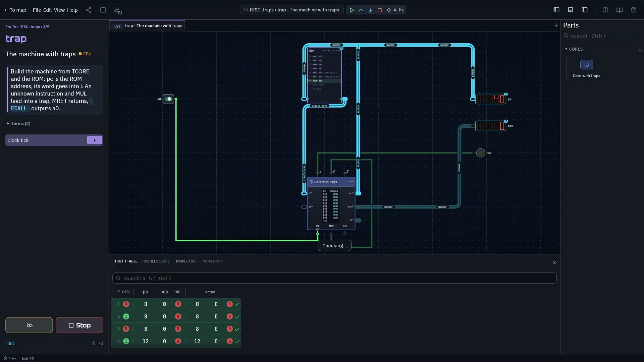
Task: Open the 4 Hz clock speed selector
Action: coord(395,10)
